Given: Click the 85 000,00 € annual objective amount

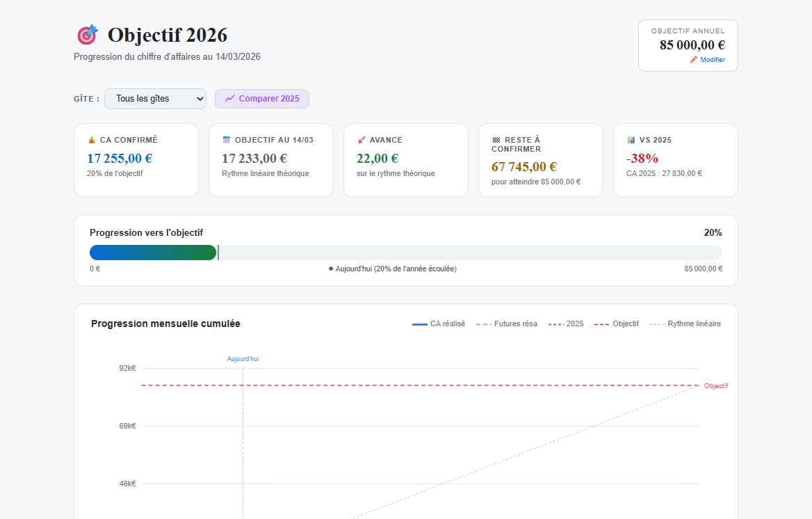Looking at the screenshot, I should click(x=692, y=45).
